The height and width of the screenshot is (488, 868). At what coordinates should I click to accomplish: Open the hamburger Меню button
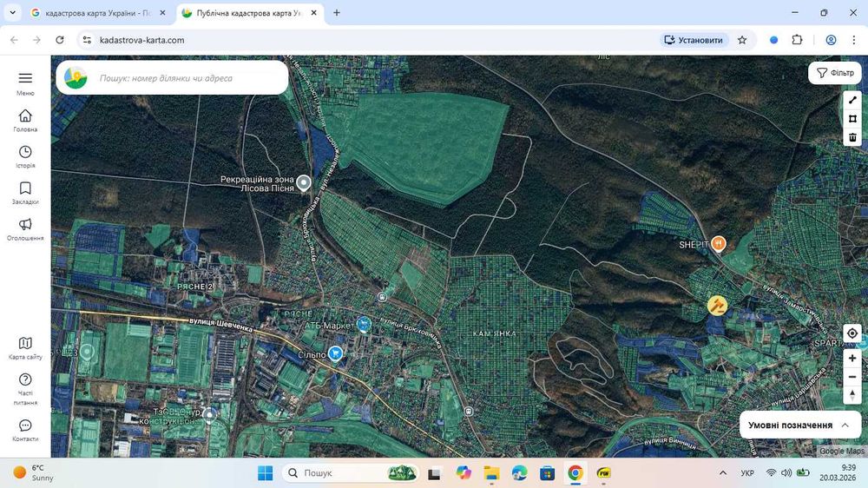[x=25, y=83]
